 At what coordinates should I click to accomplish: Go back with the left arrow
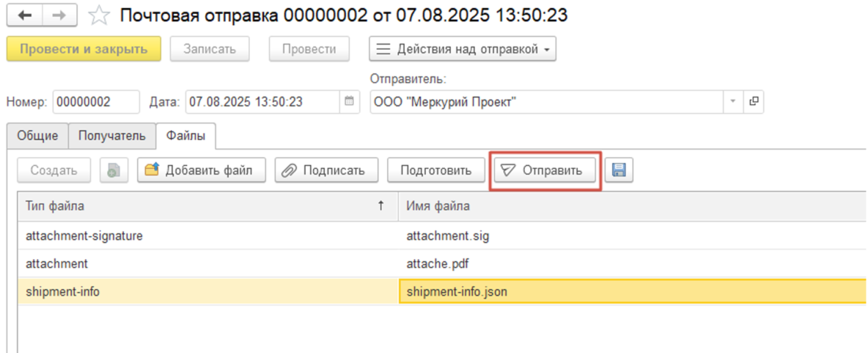tap(24, 15)
